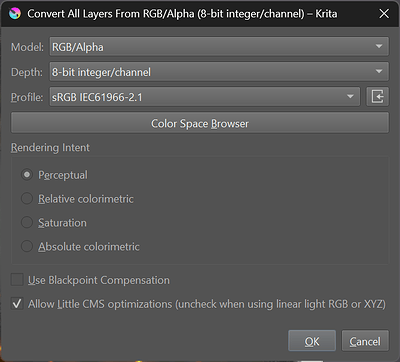Confirm conversion with the OK button
The image size is (400, 362).
point(312,341)
